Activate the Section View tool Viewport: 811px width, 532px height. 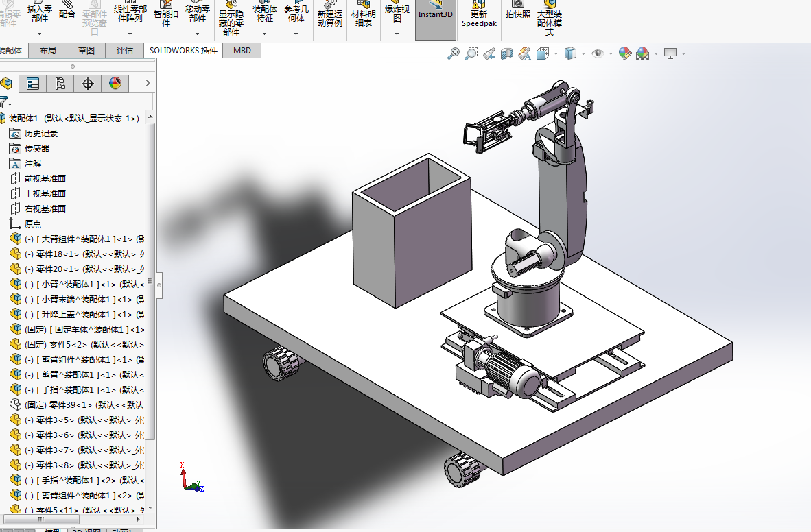(x=507, y=53)
